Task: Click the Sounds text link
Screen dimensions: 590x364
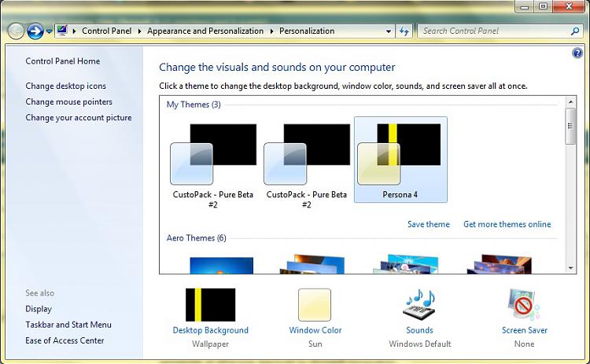Action: click(419, 330)
